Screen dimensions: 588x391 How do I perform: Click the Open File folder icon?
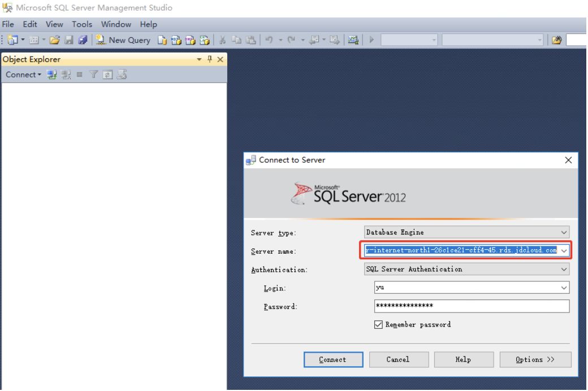[x=55, y=40]
